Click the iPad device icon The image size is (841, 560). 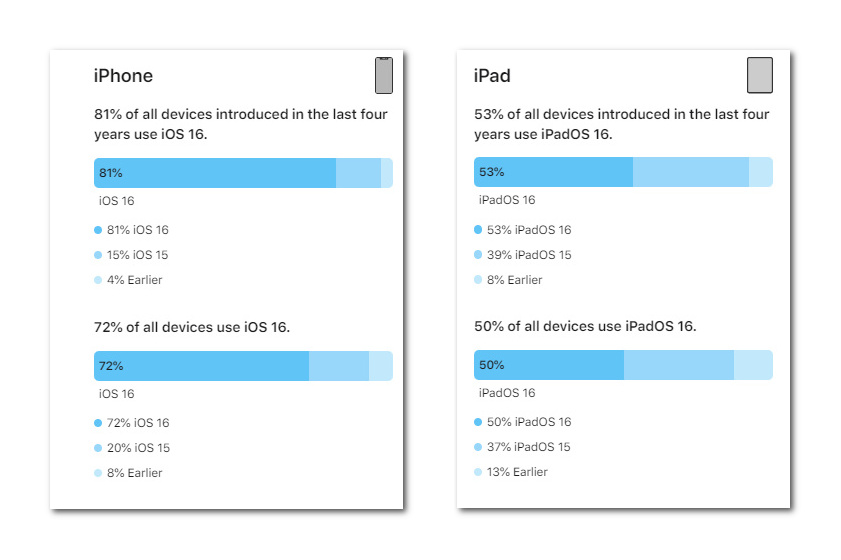(x=760, y=75)
